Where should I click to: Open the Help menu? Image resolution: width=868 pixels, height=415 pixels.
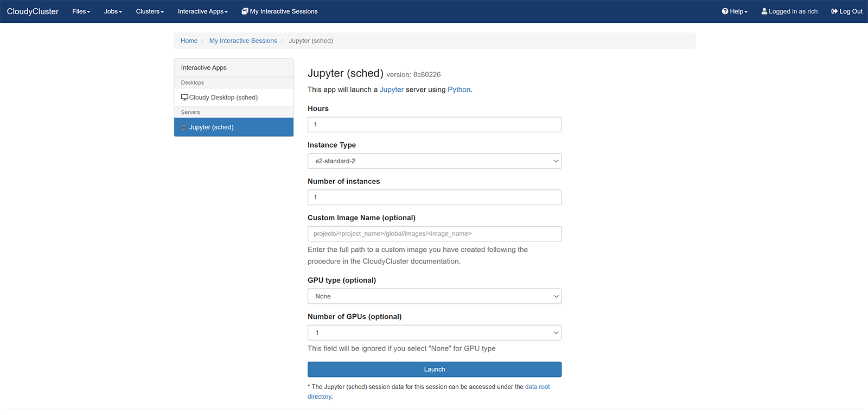point(735,11)
